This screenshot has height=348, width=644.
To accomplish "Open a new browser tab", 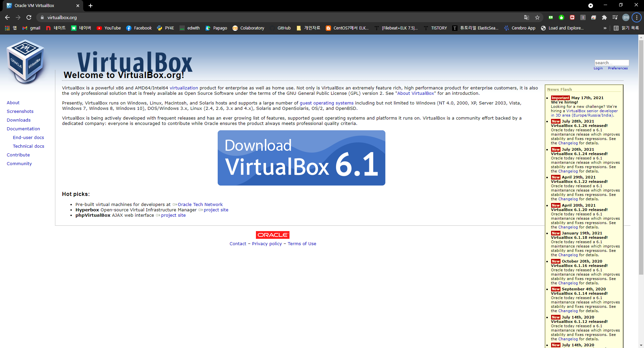I will pyautogui.click(x=91, y=6).
